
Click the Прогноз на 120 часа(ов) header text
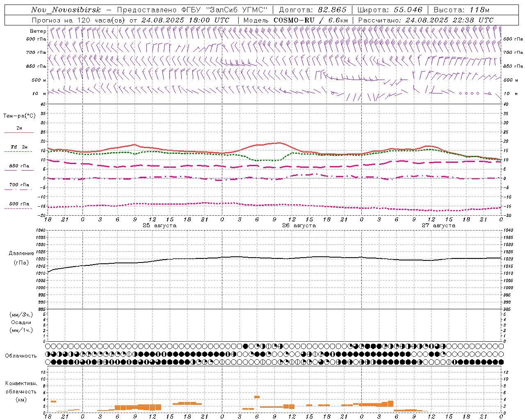tap(79, 20)
